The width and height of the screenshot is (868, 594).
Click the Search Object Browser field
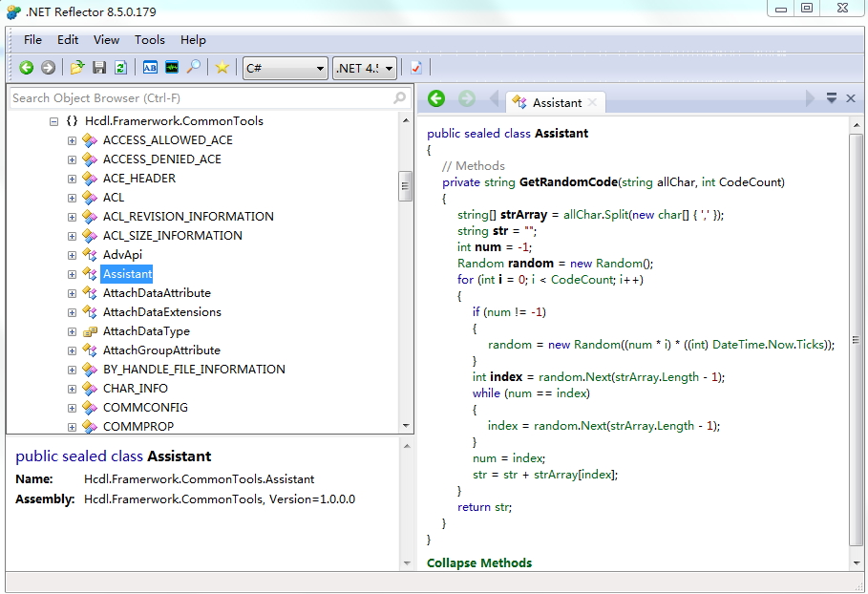[x=209, y=98]
